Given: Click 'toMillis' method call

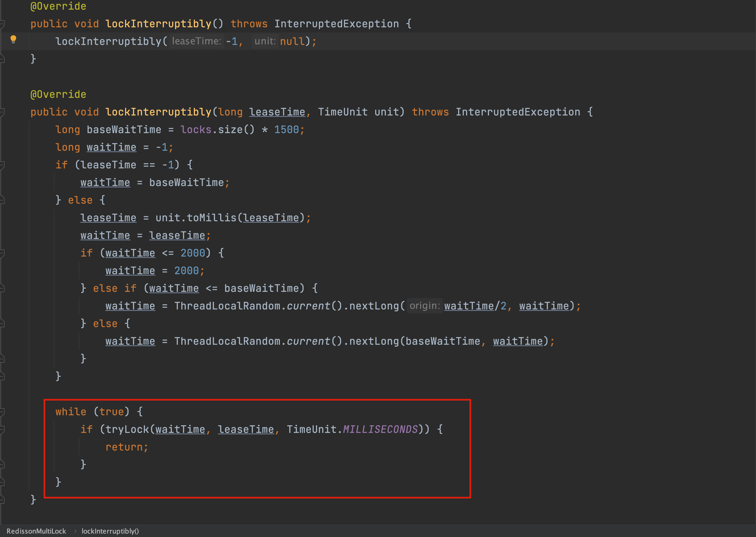Looking at the screenshot, I should click(x=211, y=218).
